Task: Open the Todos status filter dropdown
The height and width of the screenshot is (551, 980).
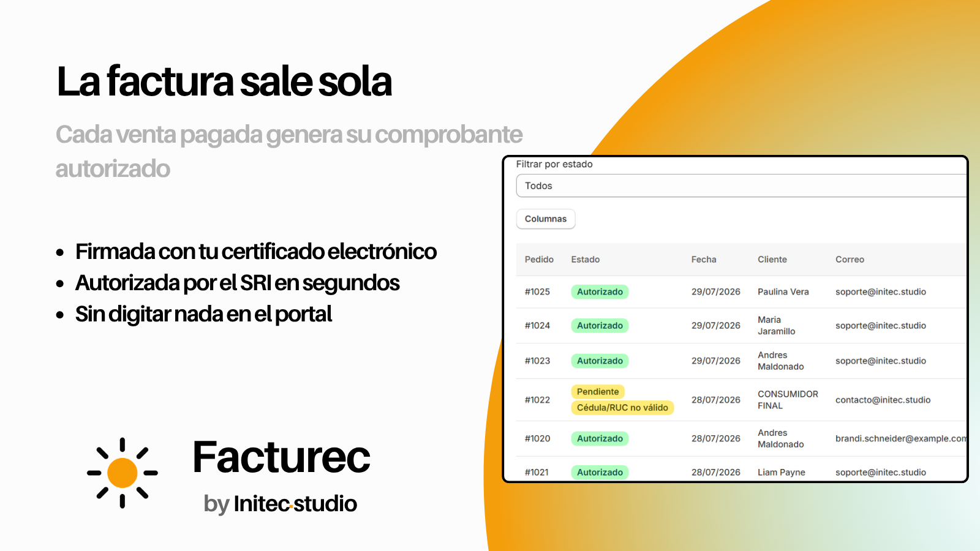Action: click(x=741, y=186)
